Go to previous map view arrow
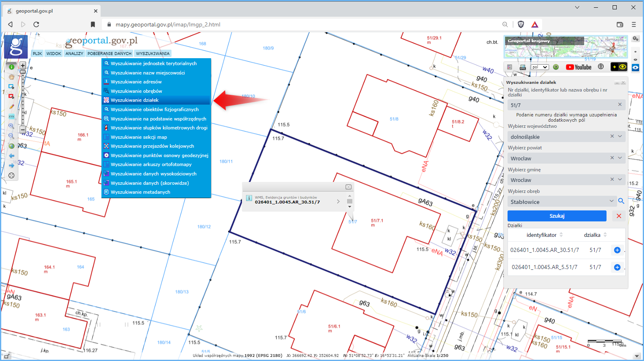 pyautogui.click(x=11, y=156)
